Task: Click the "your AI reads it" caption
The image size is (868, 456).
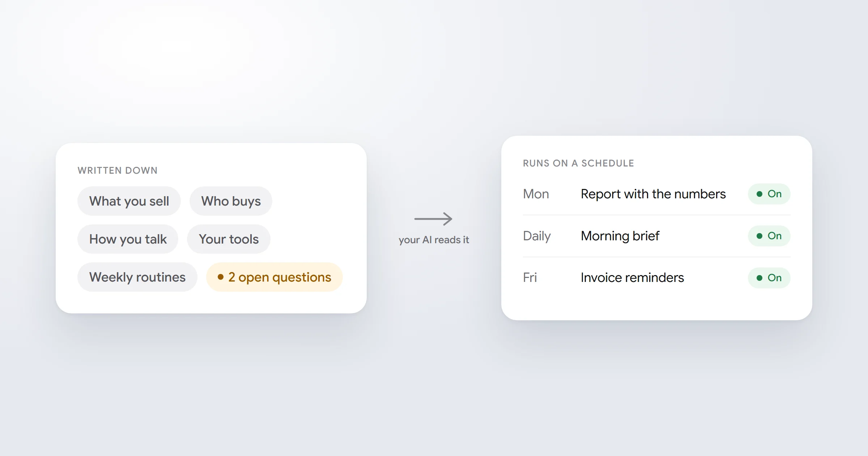Action: pos(434,240)
